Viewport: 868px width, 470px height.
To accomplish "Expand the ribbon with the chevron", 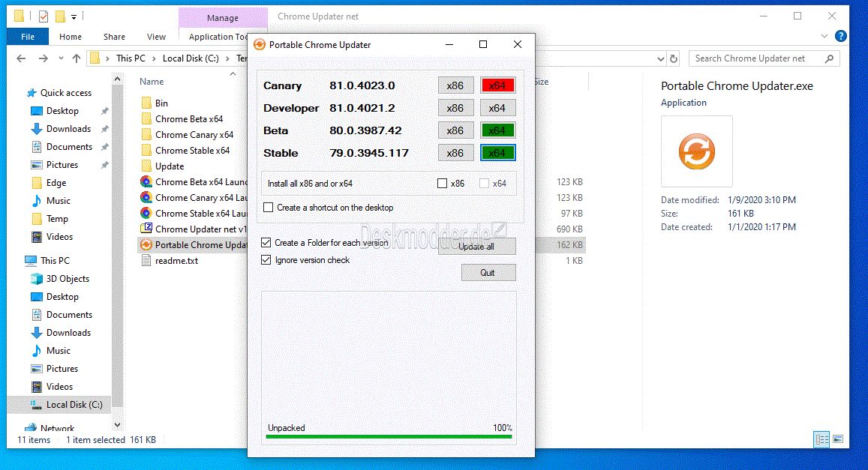I will click(824, 37).
